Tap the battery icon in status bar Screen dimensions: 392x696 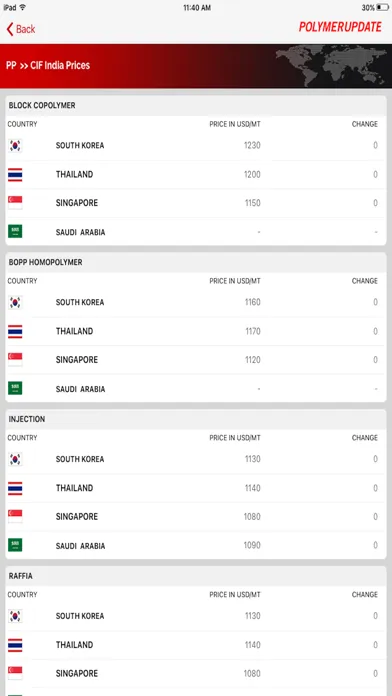pos(382,8)
